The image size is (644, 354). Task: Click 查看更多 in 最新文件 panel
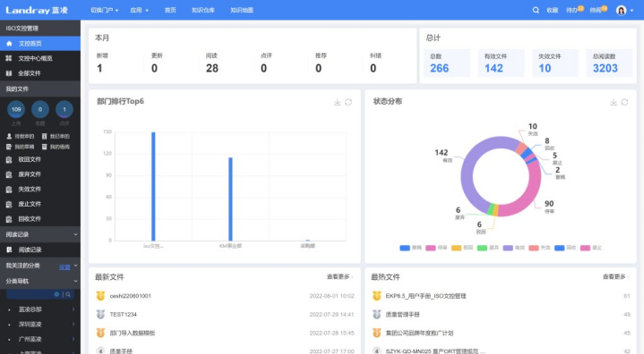[339, 276]
